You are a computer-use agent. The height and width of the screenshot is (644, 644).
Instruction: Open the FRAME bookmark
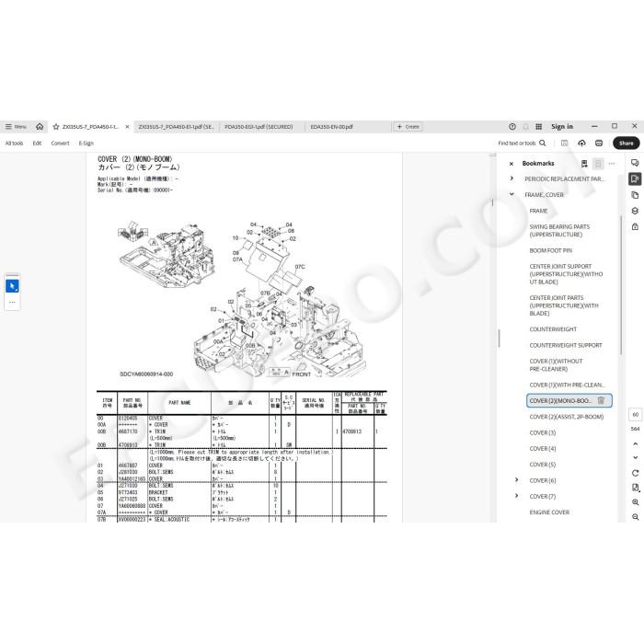coord(538,211)
